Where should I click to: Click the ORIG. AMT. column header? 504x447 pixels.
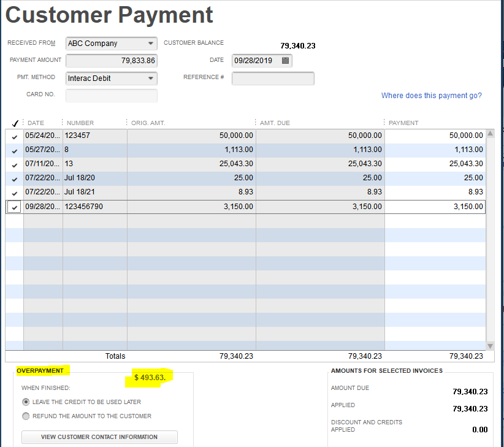pos(148,123)
